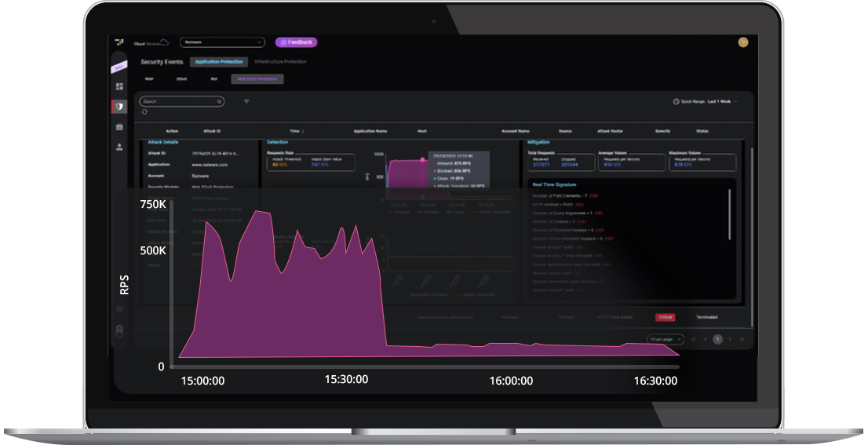The width and height of the screenshot is (868, 445).
Task: Click the Attack Details section title
Action: (x=162, y=142)
